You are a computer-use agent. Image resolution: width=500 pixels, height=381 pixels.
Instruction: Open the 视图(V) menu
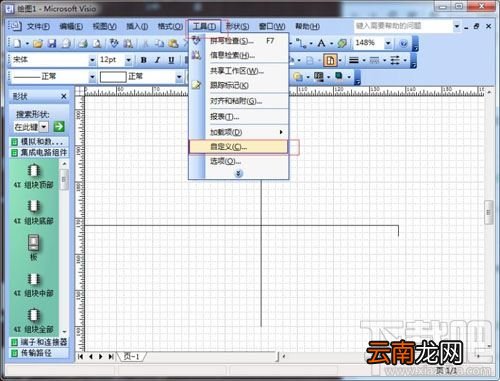104,26
